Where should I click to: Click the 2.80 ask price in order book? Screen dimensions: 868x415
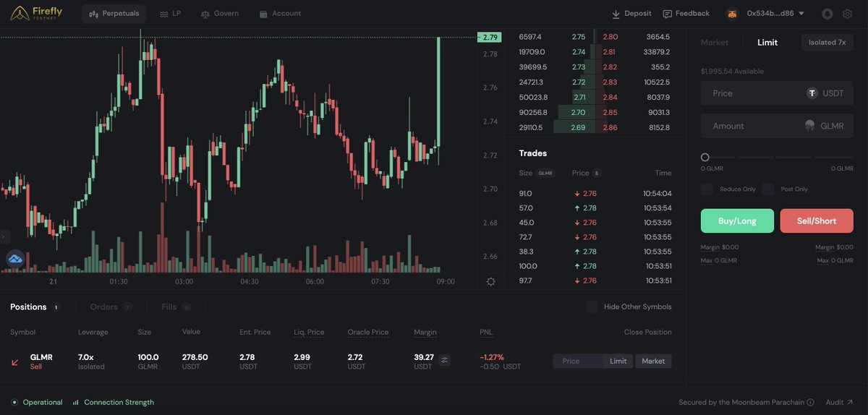pyautogui.click(x=610, y=37)
